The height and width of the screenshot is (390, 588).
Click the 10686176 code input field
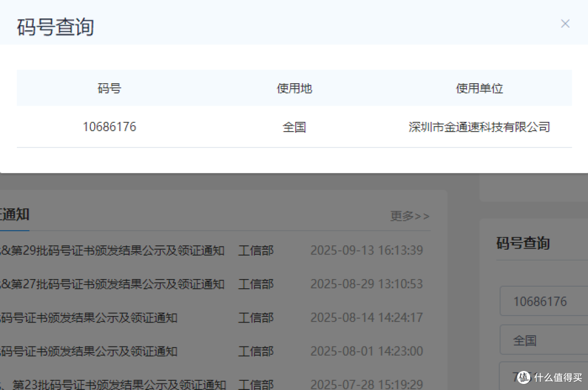[544, 301]
